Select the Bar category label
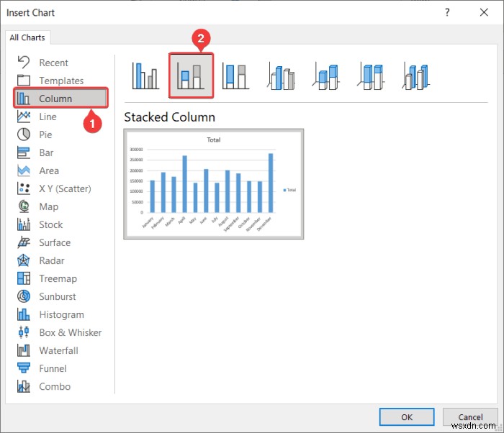 [46, 152]
